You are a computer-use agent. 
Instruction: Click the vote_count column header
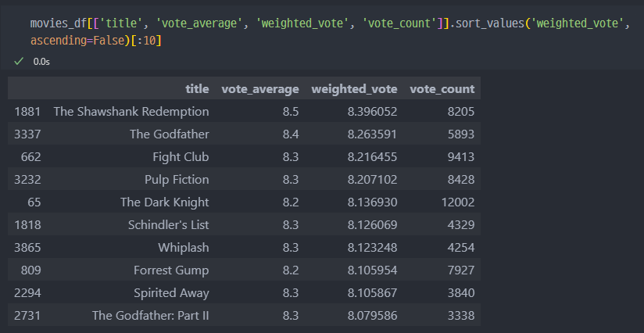pyautogui.click(x=442, y=89)
